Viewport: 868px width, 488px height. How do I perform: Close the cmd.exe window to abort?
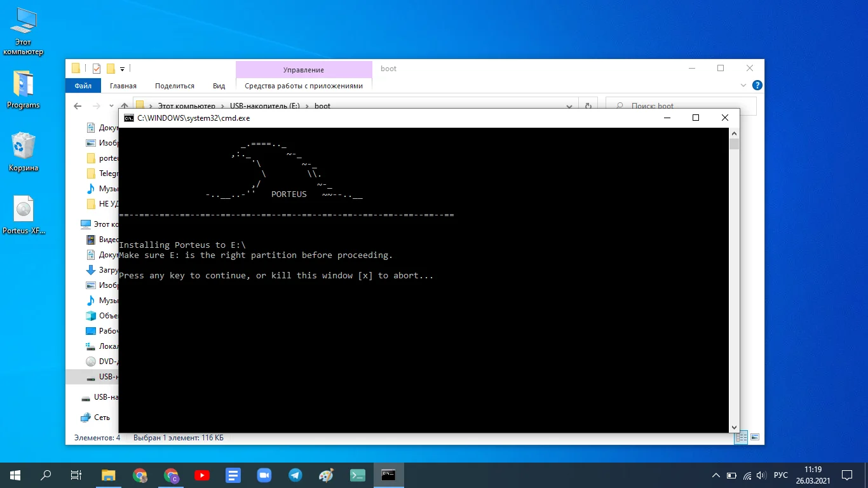pos(725,118)
